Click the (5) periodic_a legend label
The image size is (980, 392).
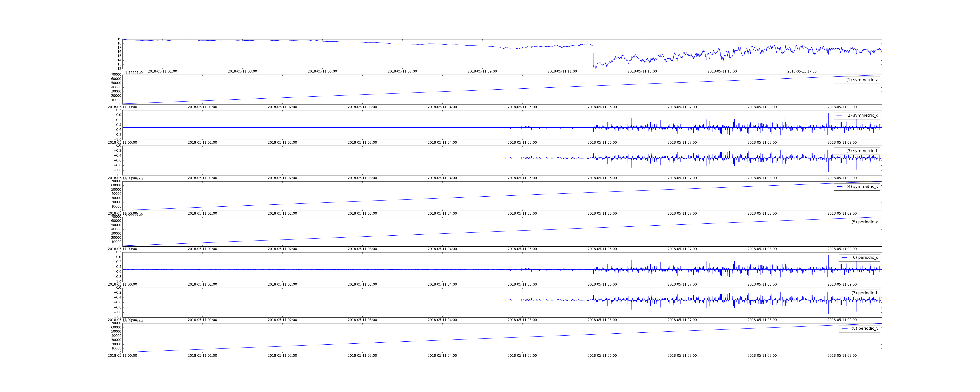pos(865,222)
